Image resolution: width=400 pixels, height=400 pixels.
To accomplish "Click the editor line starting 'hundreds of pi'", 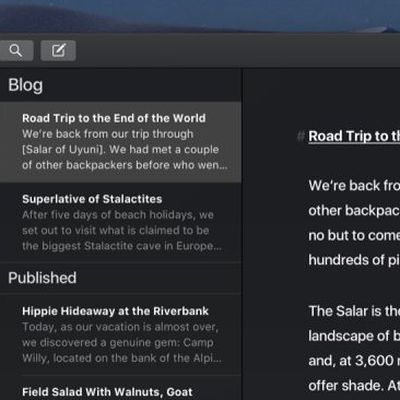I will pos(354,260).
